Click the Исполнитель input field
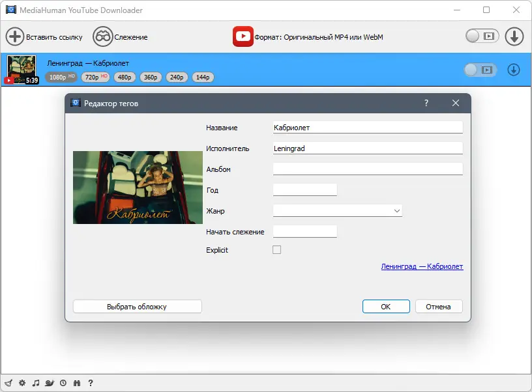Viewport: 532px width, 392px height. (368, 148)
